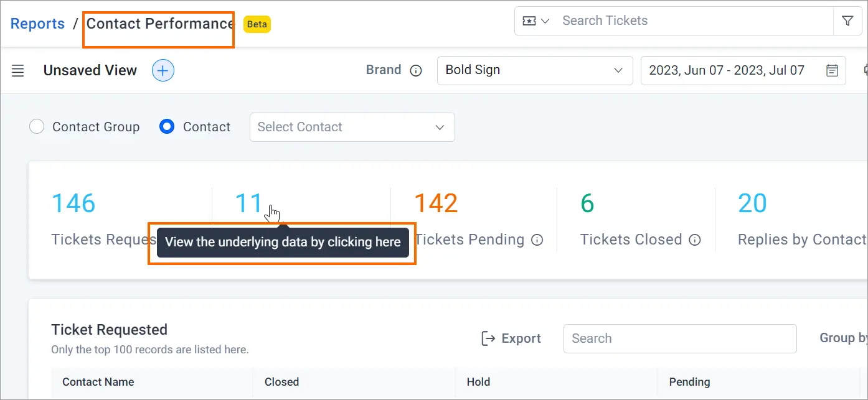Screen dimensions: 868x400
Task: Click the 142 Tickets Pending number
Action: point(436,203)
